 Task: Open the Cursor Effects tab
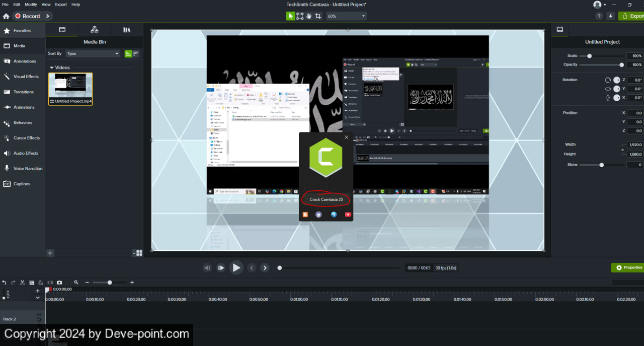tap(23, 138)
